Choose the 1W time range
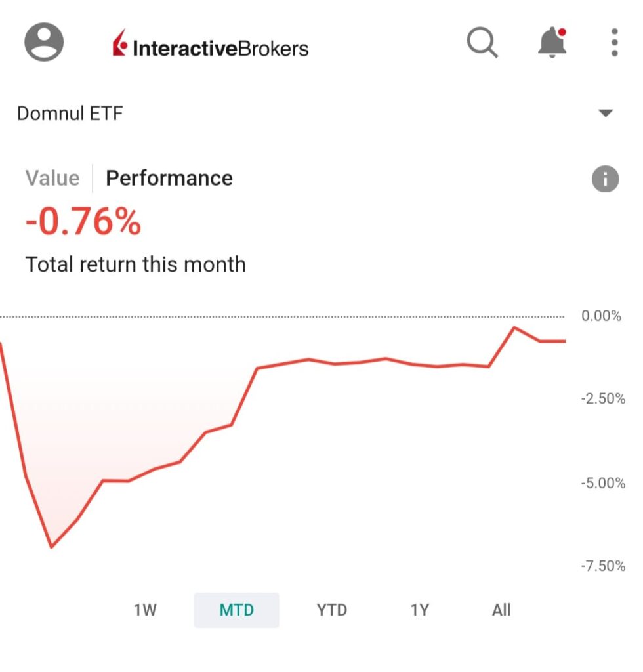Image resolution: width=643 pixels, height=672 pixels. [145, 610]
